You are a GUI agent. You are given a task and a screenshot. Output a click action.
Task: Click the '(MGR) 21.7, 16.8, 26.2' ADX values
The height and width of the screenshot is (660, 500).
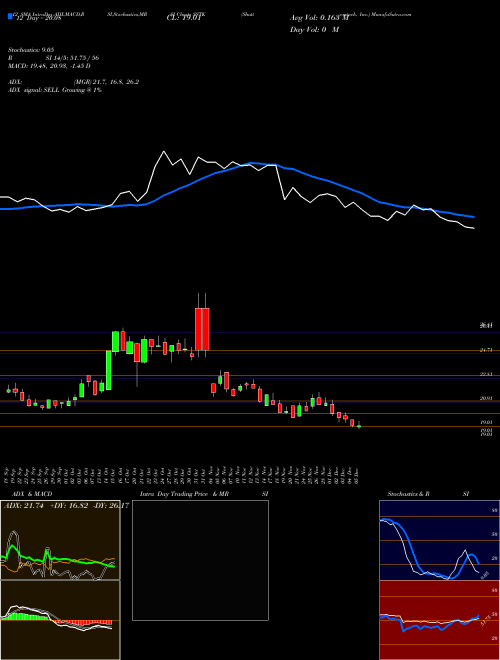106,82
